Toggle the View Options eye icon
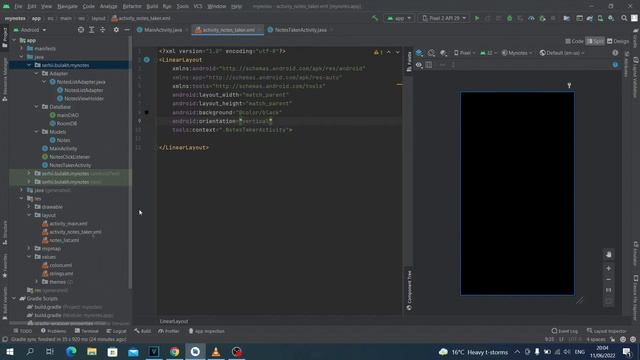 (x=419, y=65)
